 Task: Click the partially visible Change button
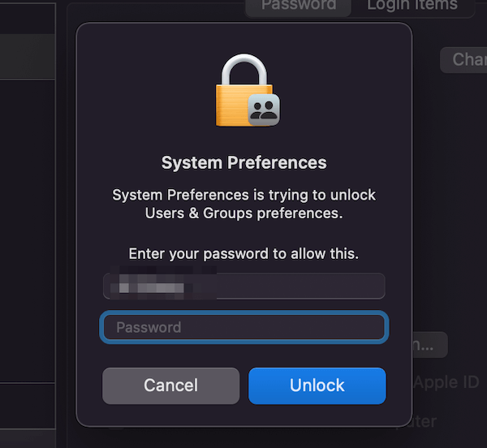click(x=465, y=60)
